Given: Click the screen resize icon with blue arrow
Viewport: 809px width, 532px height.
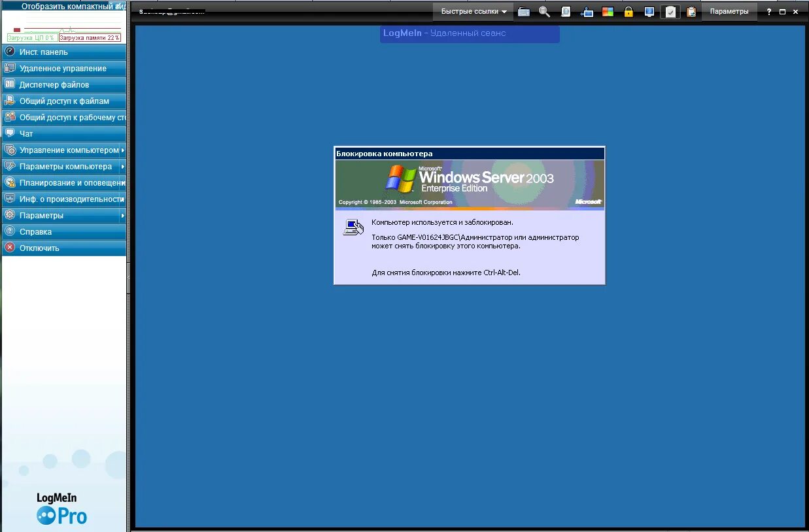Looking at the screenshot, I should coord(587,12).
